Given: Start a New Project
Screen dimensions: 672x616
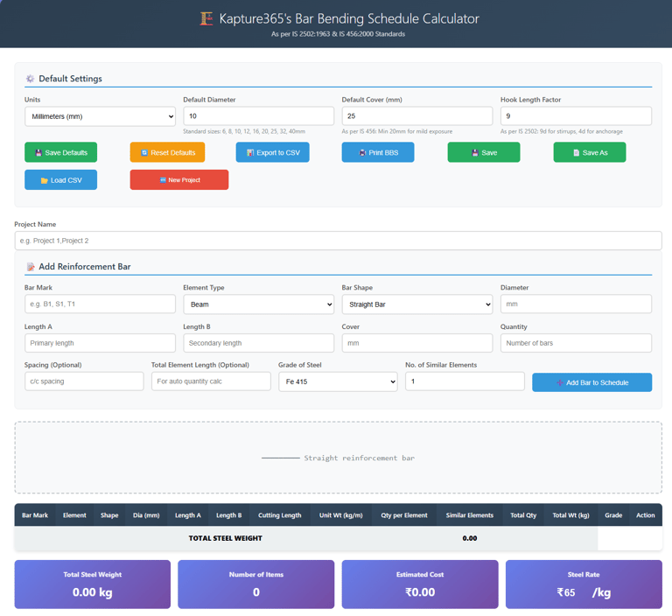Looking at the screenshot, I should coord(179,180).
